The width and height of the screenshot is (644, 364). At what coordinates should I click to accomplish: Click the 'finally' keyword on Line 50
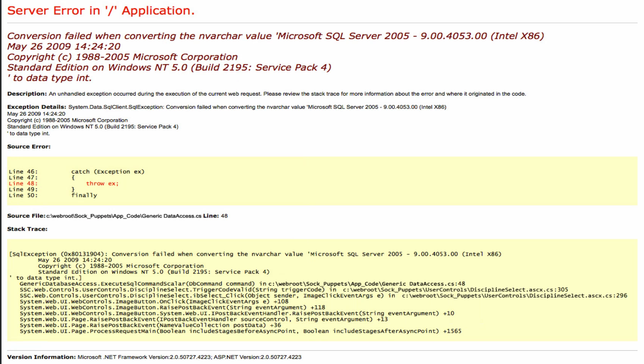point(84,195)
